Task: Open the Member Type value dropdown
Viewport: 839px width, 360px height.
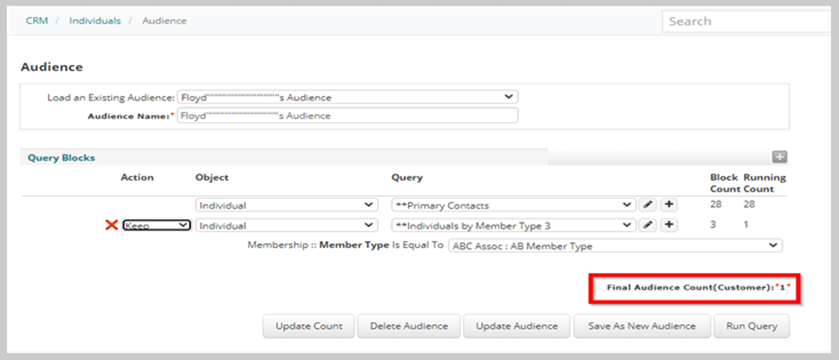Action: (x=615, y=246)
